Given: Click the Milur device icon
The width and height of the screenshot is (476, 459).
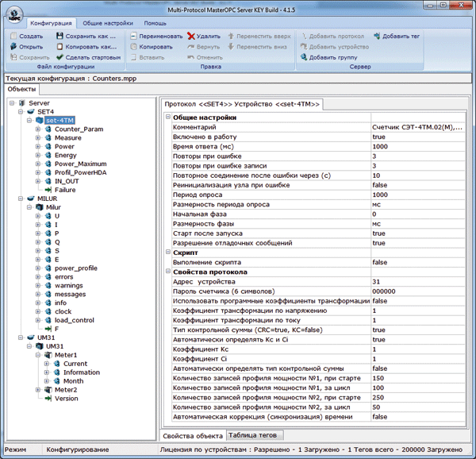Looking at the screenshot, I should [x=40, y=207].
